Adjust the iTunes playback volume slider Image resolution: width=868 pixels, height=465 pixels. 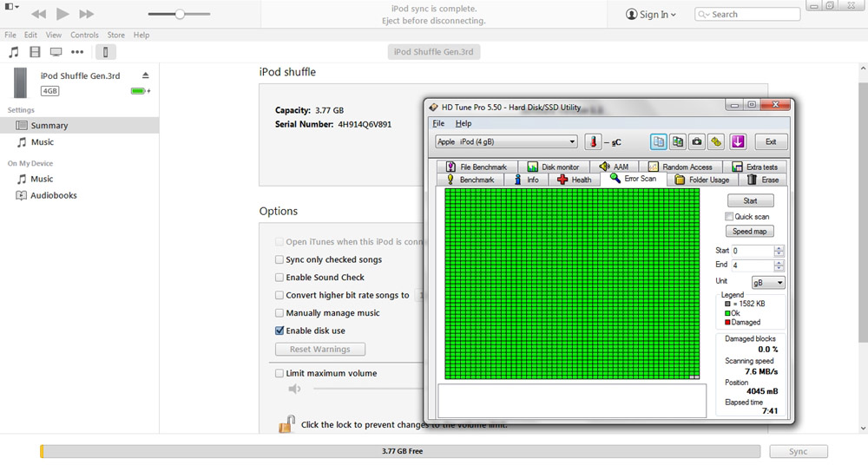180,15
